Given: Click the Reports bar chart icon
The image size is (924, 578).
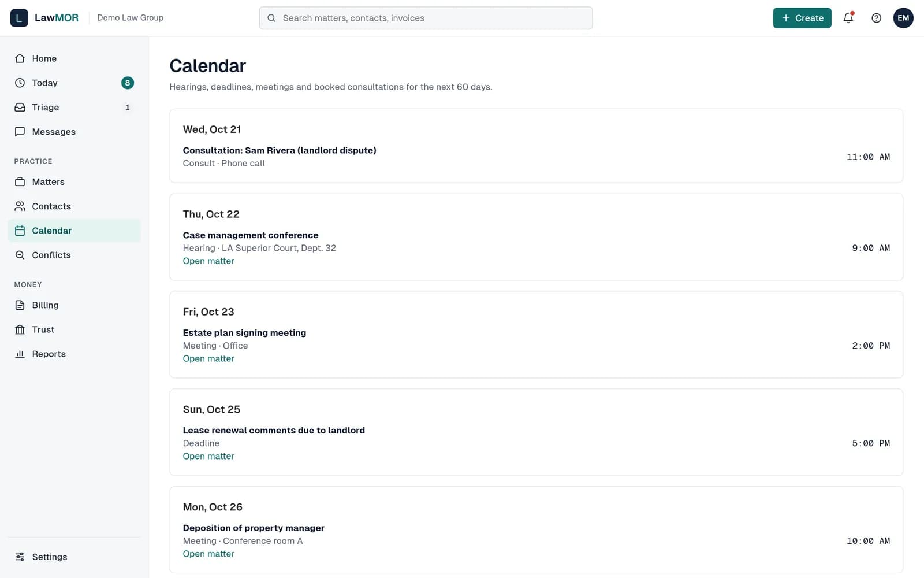Looking at the screenshot, I should click(x=20, y=354).
